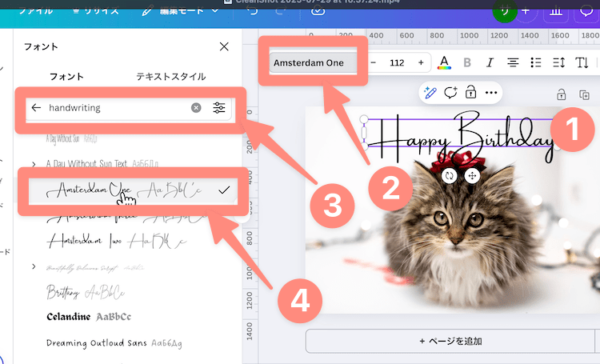This screenshot has height=364, width=600.
Task: Toggle the vertical text direction
Action: (582, 63)
